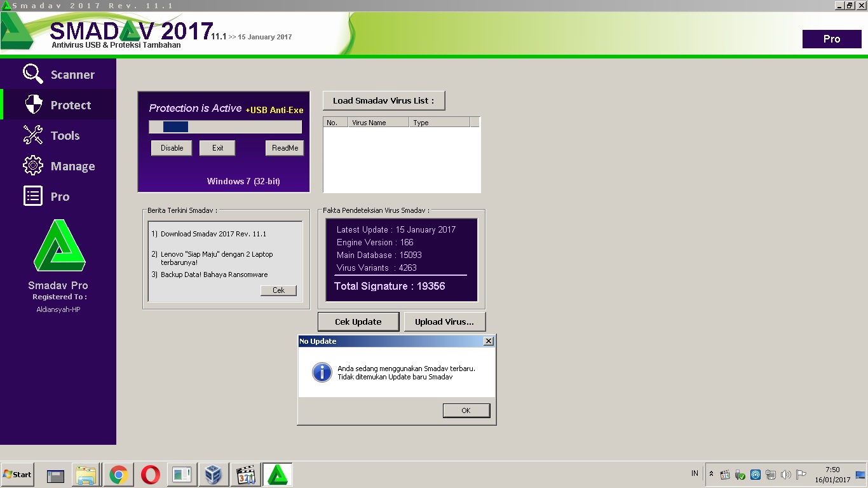Click Main Database : 15093 text
The width and height of the screenshot is (868, 488).
click(x=379, y=255)
